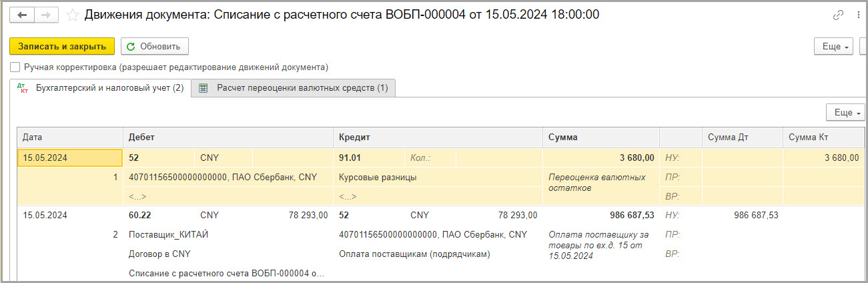
Task: Enable the Ручная корректировка checkbox
Action: point(15,67)
